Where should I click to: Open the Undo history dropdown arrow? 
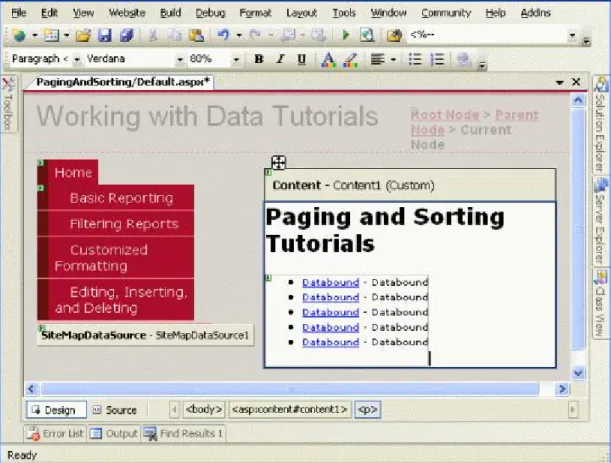pyautogui.click(x=239, y=35)
